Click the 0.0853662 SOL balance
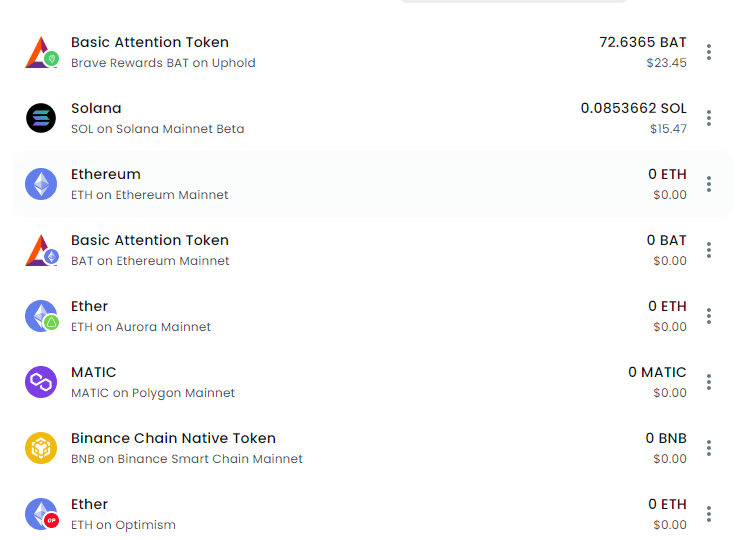Viewport: 745px width, 540px height. click(633, 108)
